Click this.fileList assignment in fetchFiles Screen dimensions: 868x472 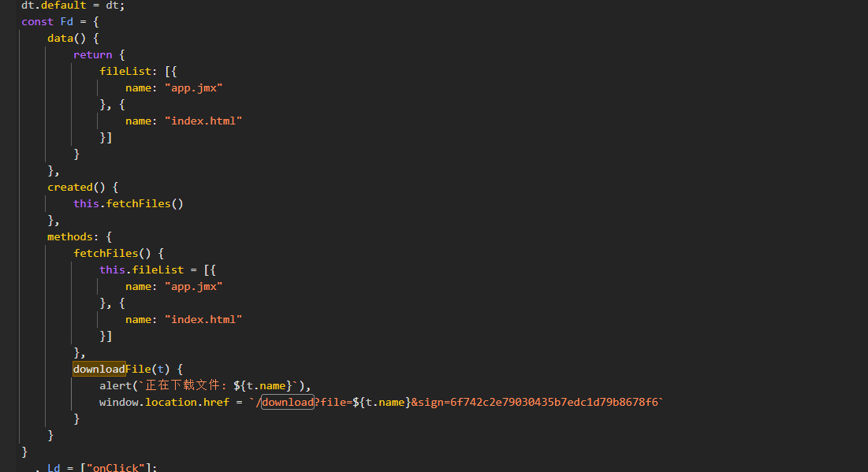[141, 269]
